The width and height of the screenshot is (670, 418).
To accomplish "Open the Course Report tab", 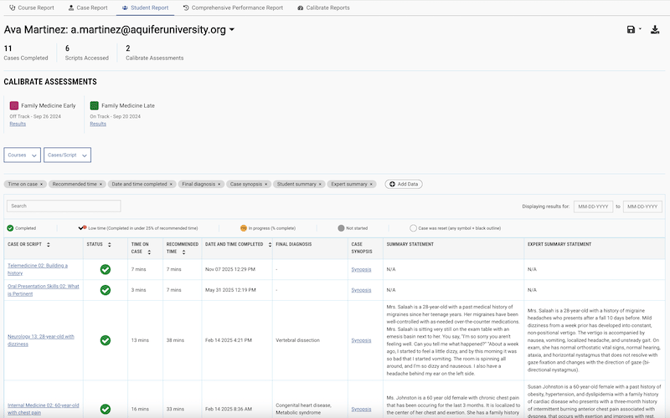I will coord(32,8).
